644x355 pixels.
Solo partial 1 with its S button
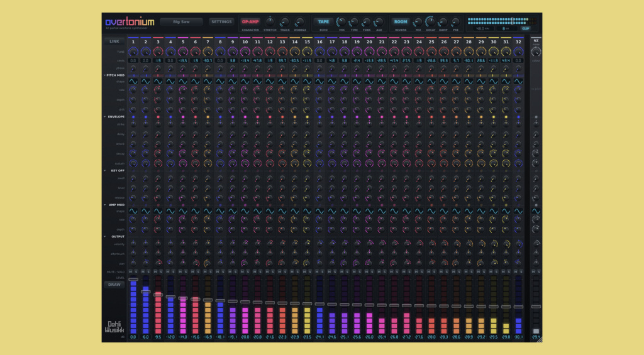[136, 271]
